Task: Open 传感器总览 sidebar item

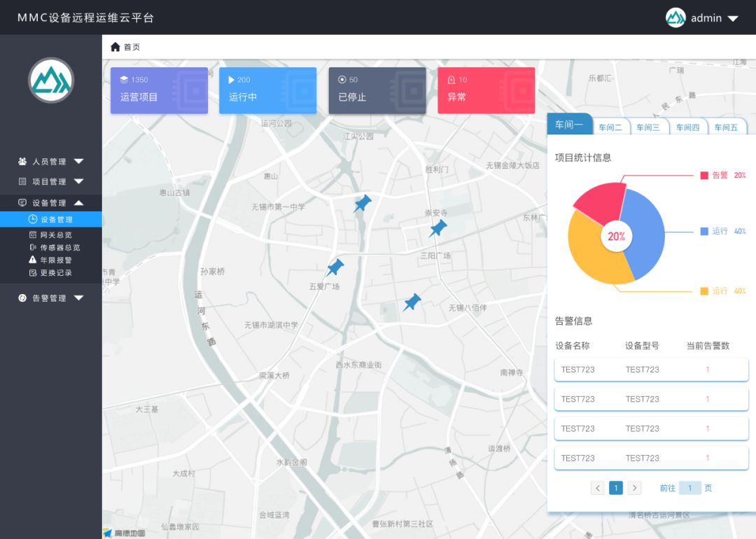Action: pyautogui.click(x=59, y=248)
